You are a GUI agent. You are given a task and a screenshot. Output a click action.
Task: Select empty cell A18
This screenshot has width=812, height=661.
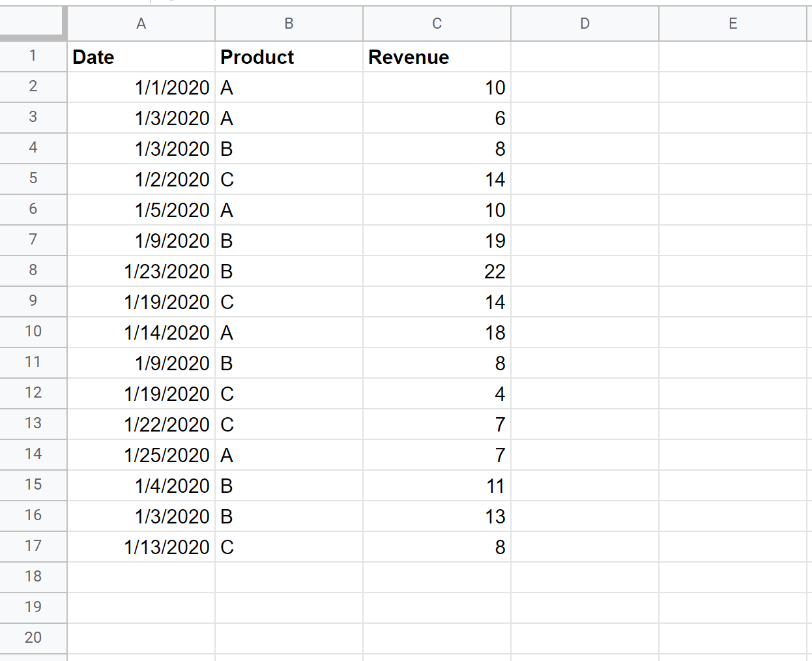[141, 578]
